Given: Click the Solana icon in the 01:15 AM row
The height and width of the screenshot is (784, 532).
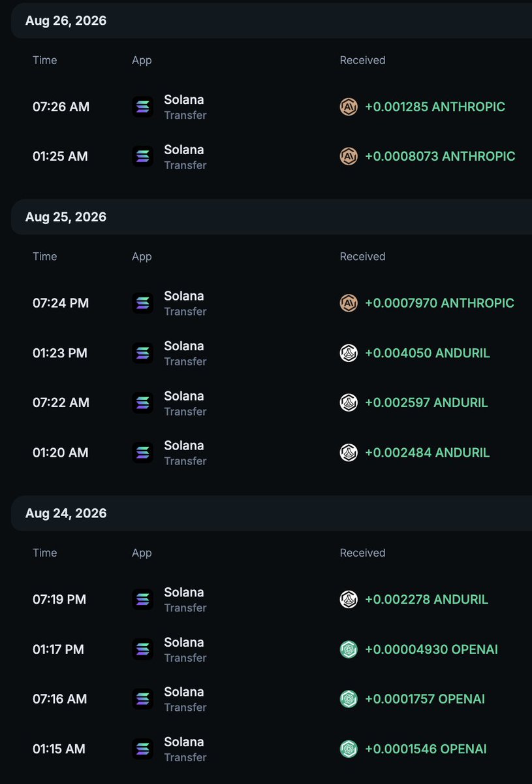Looking at the screenshot, I should point(142,749).
